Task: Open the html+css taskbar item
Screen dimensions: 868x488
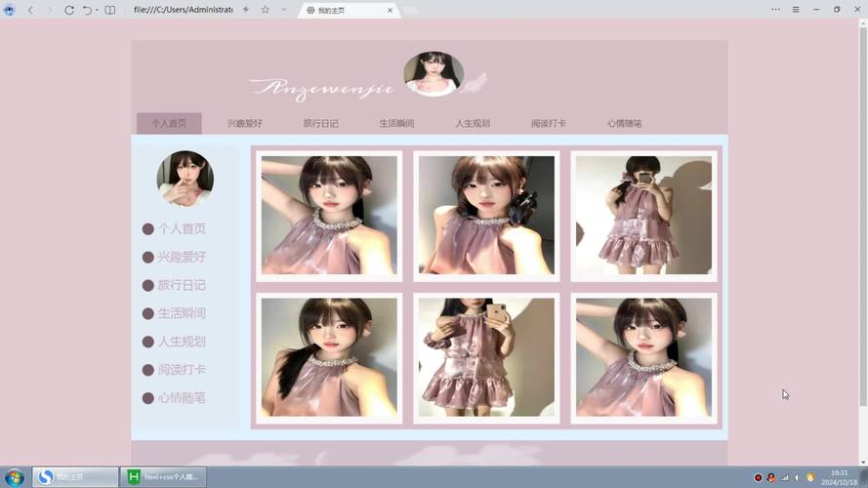Action: click(164, 477)
